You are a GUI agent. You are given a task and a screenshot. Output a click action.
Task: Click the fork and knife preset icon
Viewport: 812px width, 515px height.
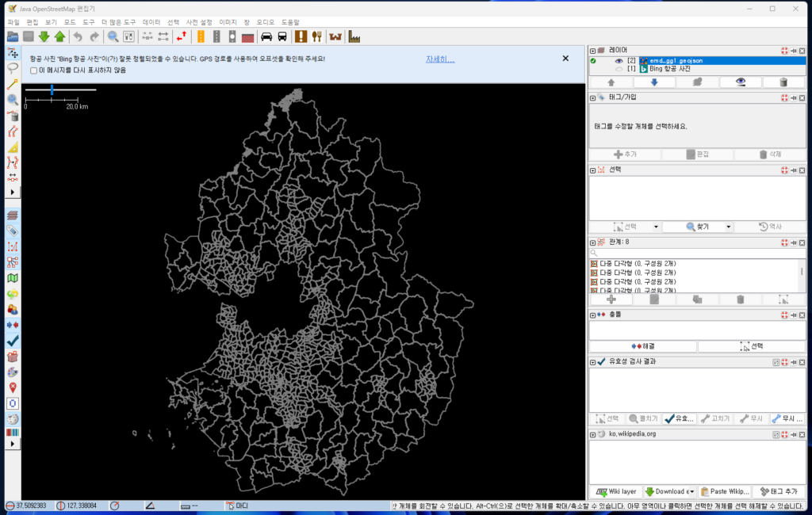coord(316,36)
